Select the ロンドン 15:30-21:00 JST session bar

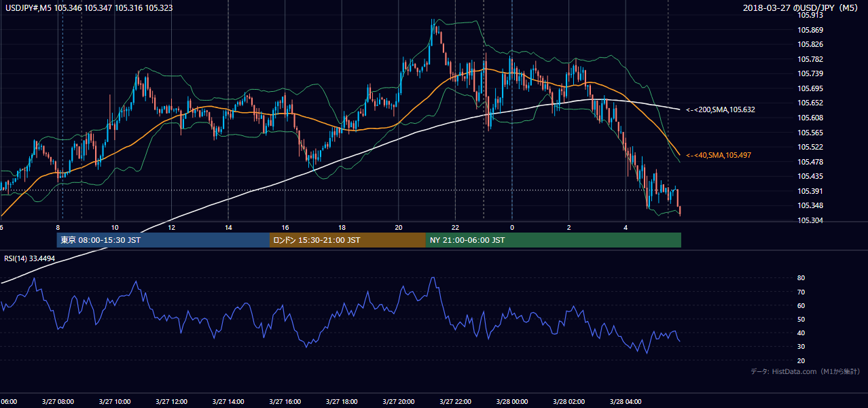pos(348,240)
